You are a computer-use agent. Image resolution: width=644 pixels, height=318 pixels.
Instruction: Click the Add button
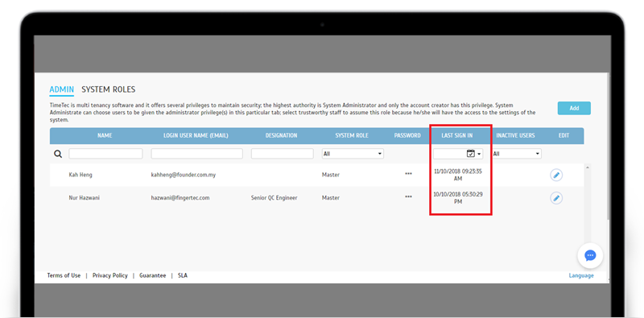574,108
